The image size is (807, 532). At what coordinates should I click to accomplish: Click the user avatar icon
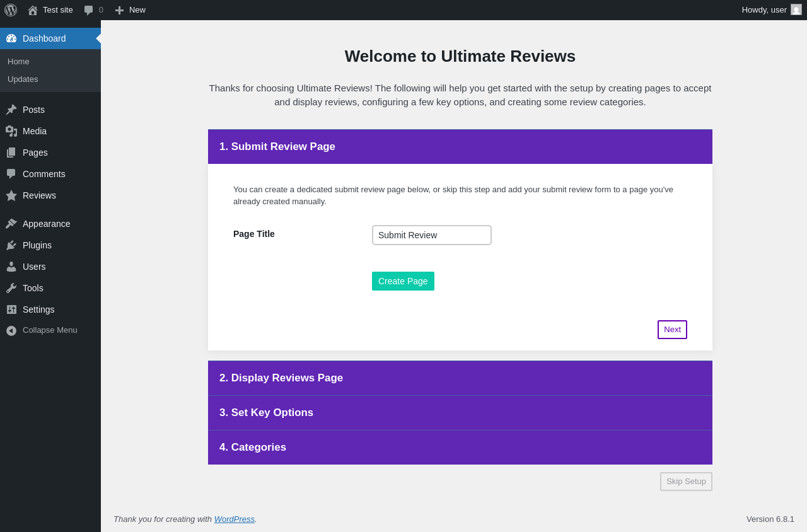[796, 9]
